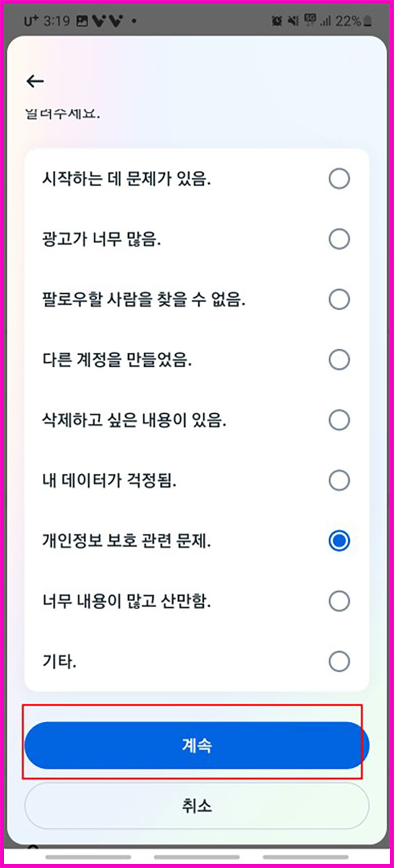
Task: Select '너무 내용이 많고 산만함' option
Action: click(339, 601)
